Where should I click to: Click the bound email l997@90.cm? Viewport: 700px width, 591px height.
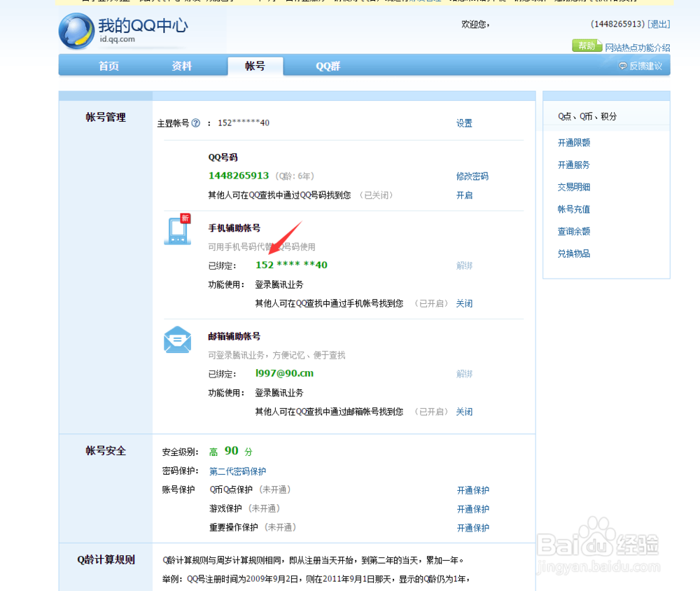pyautogui.click(x=284, y=373)
